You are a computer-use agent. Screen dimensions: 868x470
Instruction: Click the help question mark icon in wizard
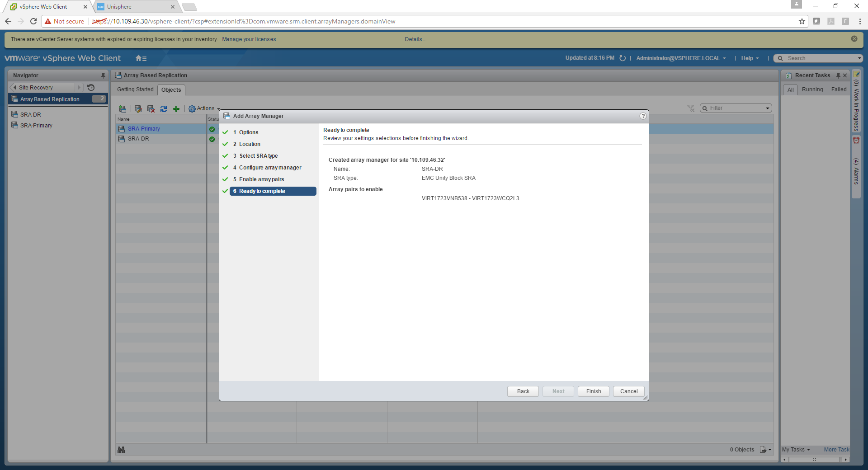tap(643, 116)
